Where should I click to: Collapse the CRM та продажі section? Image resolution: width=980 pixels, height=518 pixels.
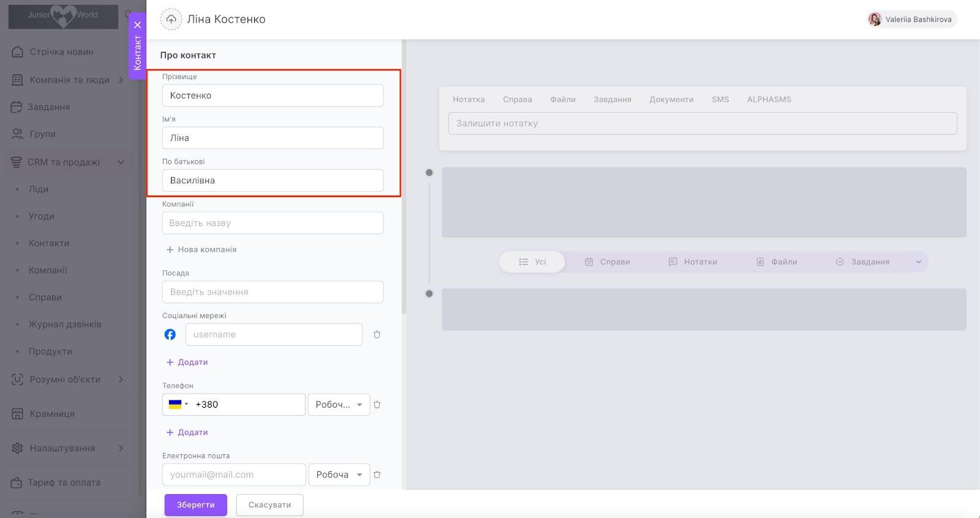coord(121,162)
